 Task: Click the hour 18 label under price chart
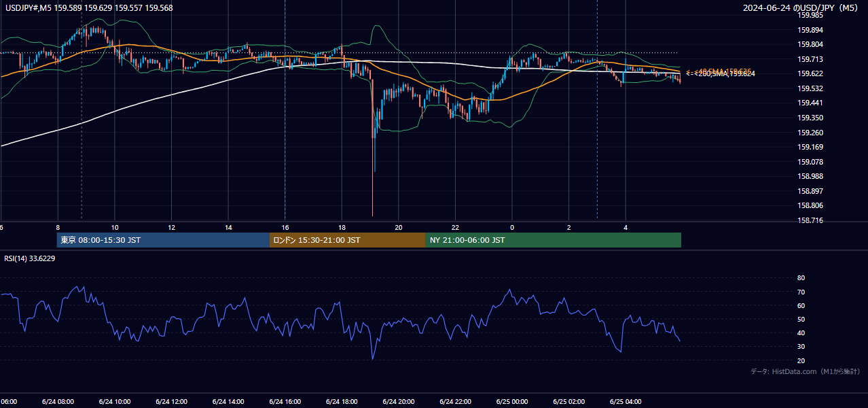pyautogui.click(x=342, y=228)
